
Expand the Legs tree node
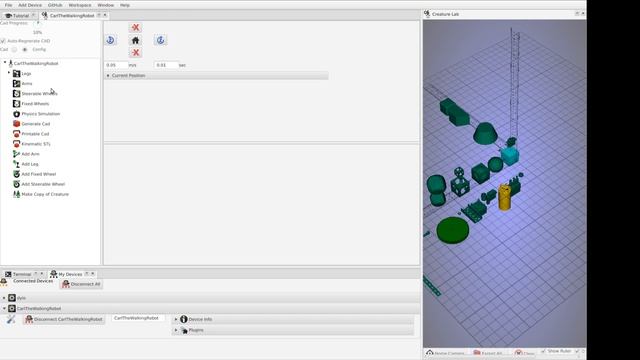pyautogui.click(x=9, y=73)
